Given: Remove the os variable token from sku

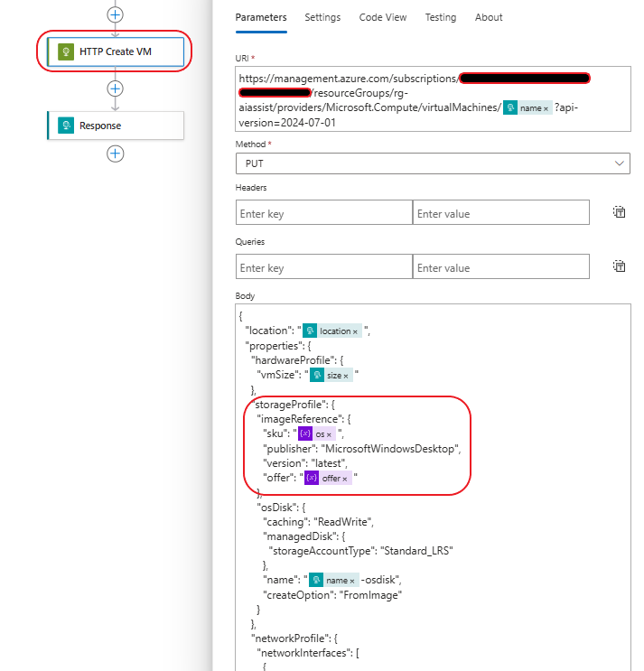Looking at the screenshot, I should pyautogui.click(x=329, y=434).
